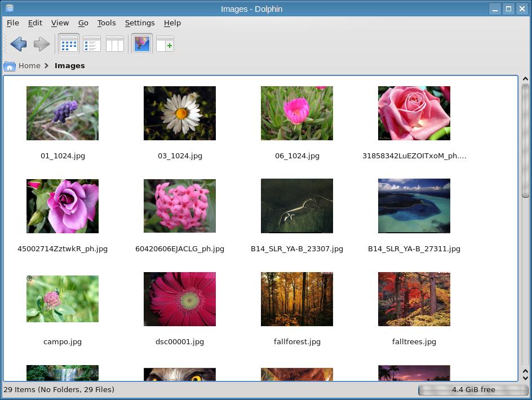Open the View menu

click(x=60, y=23)
